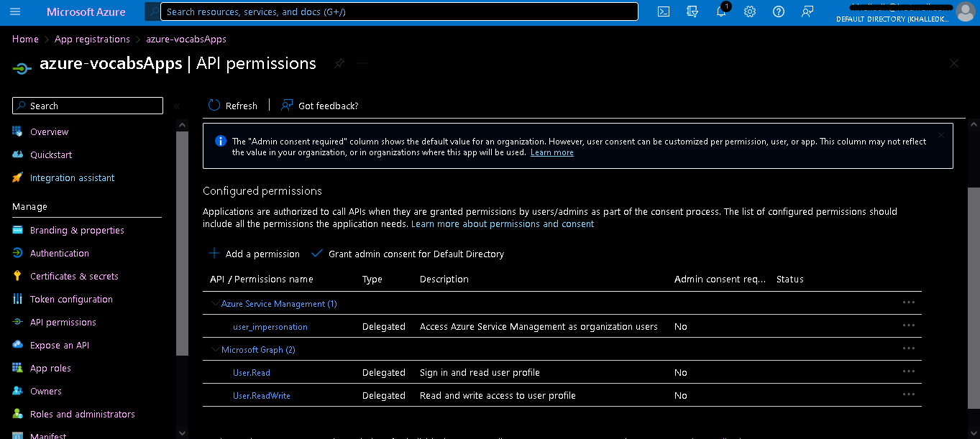Click Learn more in info banner
The image size is (980, 439).
tap(552, 152)
